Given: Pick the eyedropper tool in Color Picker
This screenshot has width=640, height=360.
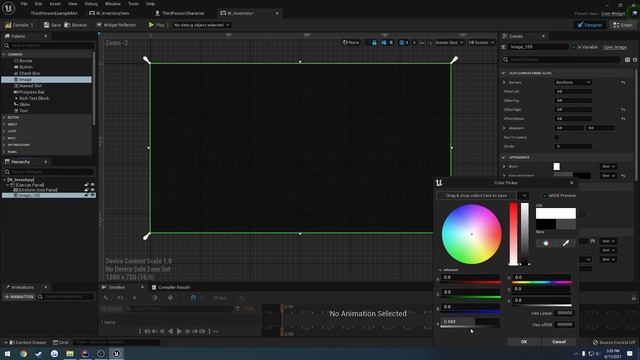Looking at the screenshot, I should 566,243.
